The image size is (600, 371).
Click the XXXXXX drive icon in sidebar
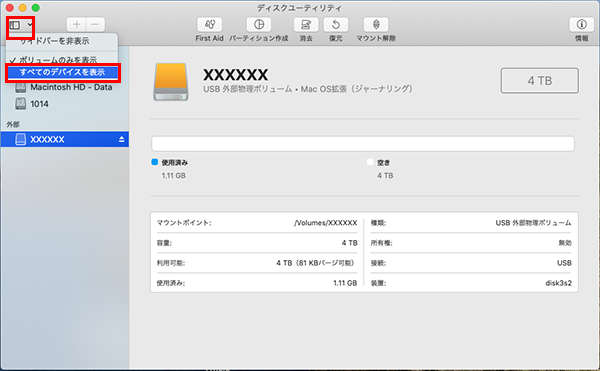pos(21,139)
